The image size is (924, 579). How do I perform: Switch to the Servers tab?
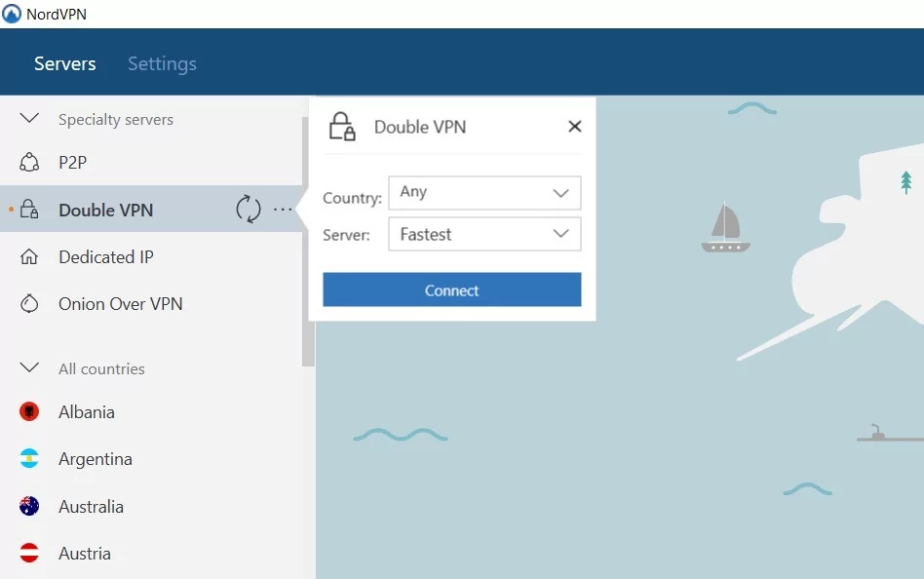click(x=65, y=63)
